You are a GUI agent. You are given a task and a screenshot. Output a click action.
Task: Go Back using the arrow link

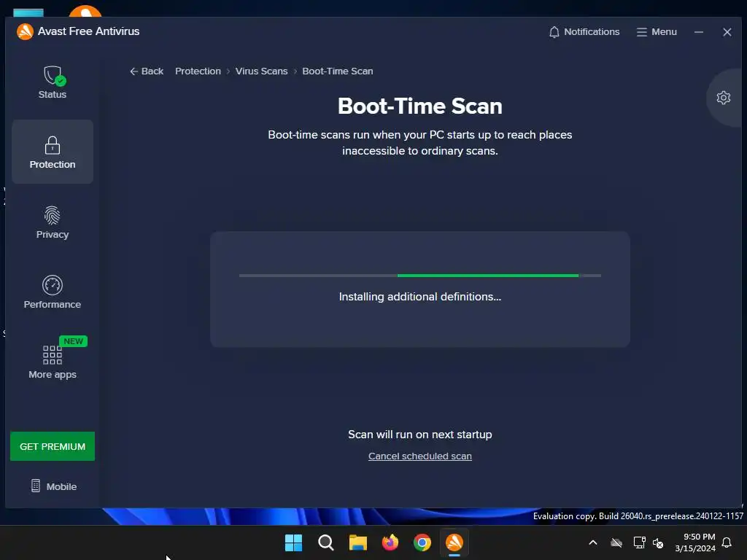(146, 71)
